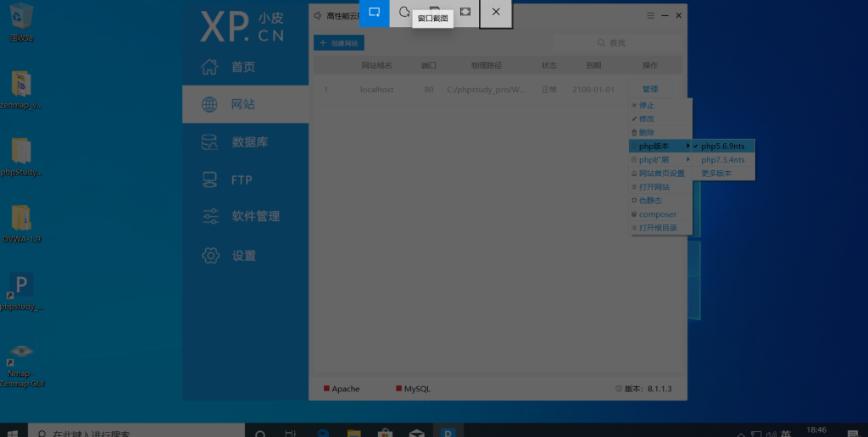Close the snipping toolbar with X
The width and height of the screenshot is (868, 437).
coord(496,12)
